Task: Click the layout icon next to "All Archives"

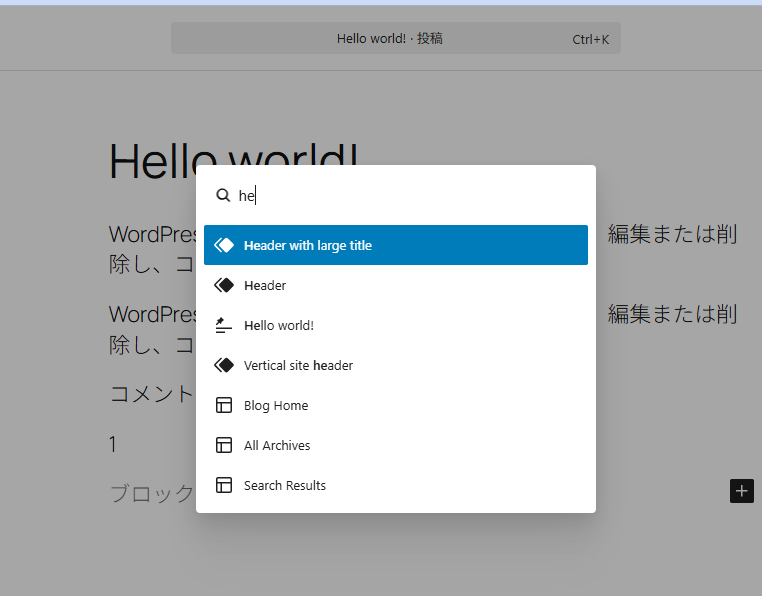Action: pyautogui.click(x=224, y=445)
